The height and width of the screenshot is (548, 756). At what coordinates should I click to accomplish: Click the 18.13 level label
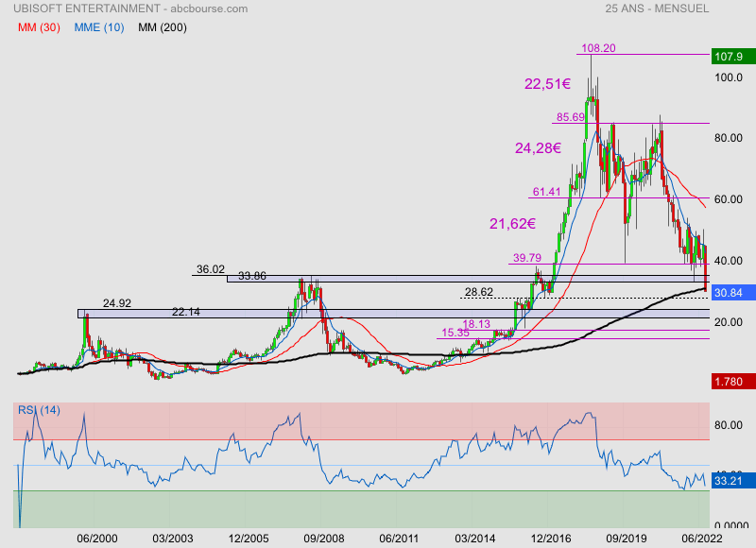tap(476, 324)
